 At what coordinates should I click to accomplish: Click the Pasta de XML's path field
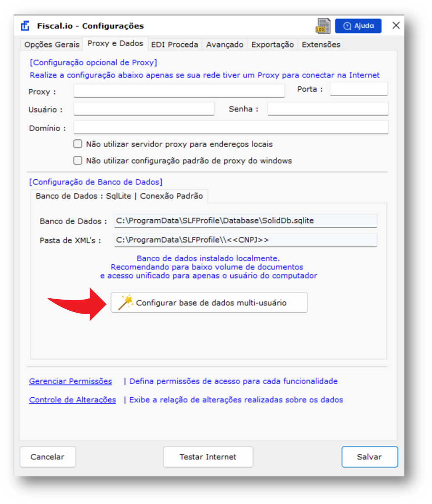pyautogui.click(x=246, y=240)
